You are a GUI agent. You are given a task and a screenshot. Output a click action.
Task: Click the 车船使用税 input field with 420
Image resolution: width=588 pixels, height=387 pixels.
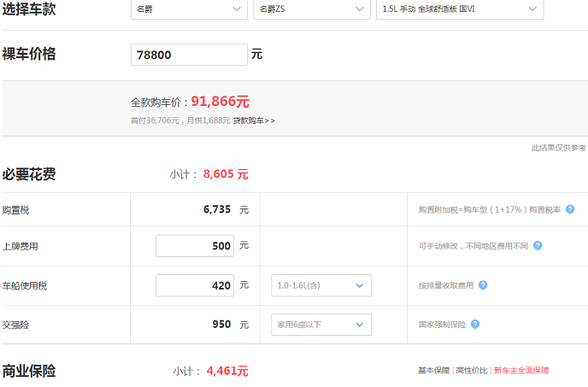coord(195,285)
